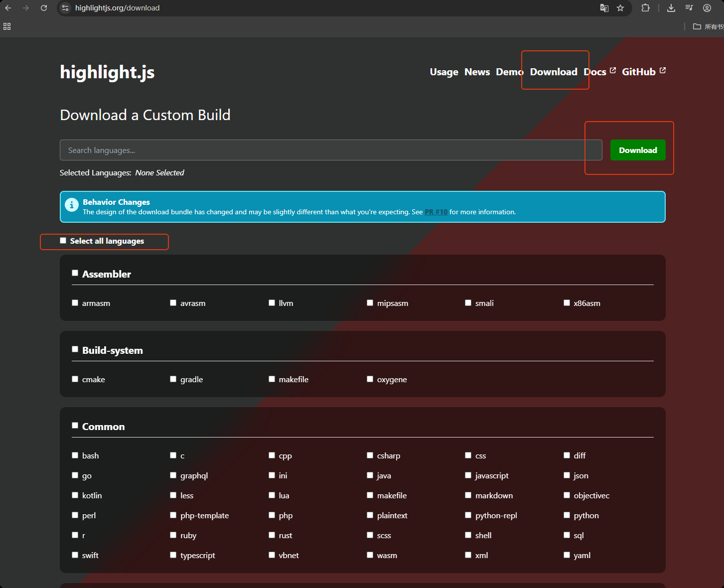Enable the css language
Image resolution: width=724 pixels, height=588 pixels.
pos(468,455)
